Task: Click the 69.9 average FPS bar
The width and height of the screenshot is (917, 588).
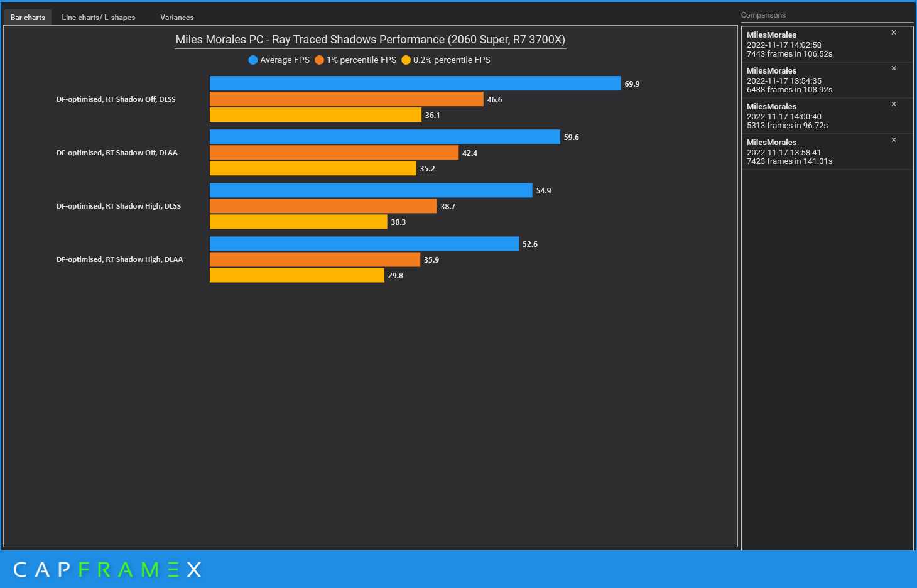Action: click(415, 84)
